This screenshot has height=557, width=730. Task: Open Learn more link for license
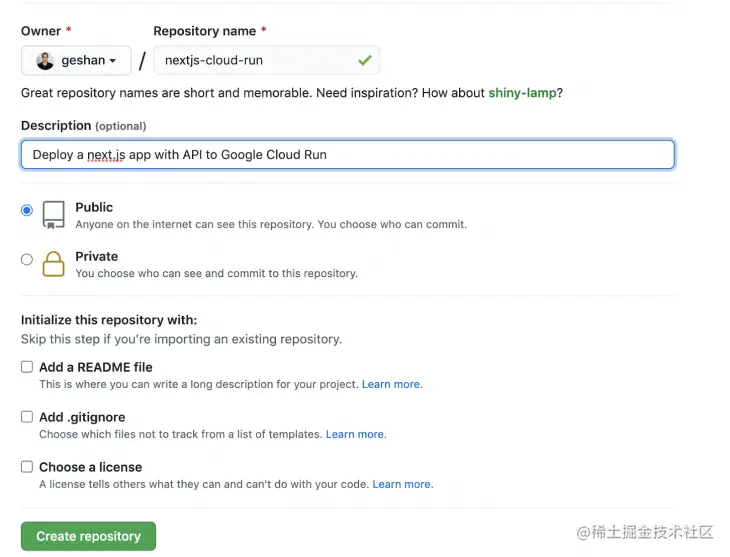tap(403, 484)
